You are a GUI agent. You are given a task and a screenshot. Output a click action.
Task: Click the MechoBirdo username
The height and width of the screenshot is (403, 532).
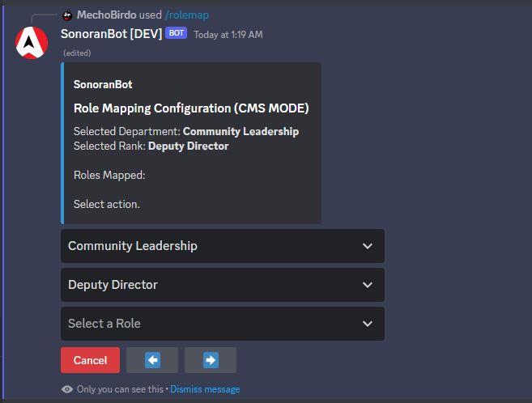(x=107, y=15)
